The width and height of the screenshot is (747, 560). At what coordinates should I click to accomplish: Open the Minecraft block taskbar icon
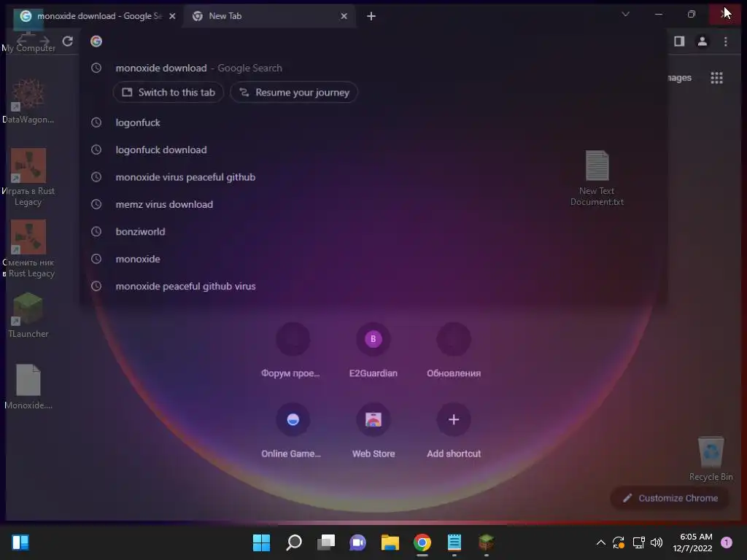[x=486, y=542]
